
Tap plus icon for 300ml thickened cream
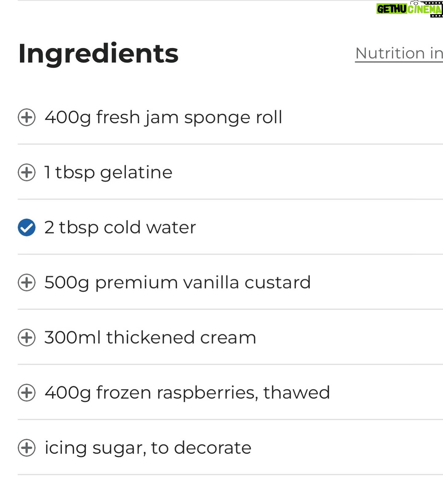tap(27, 338)
